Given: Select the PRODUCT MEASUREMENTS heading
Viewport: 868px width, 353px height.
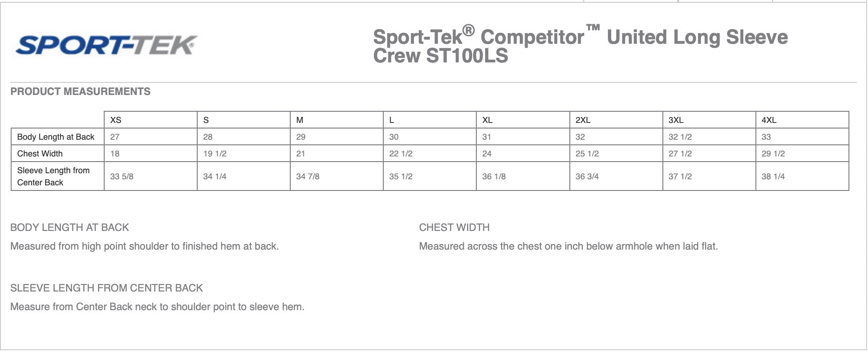Looking at the screenshot, I should 80,91.
